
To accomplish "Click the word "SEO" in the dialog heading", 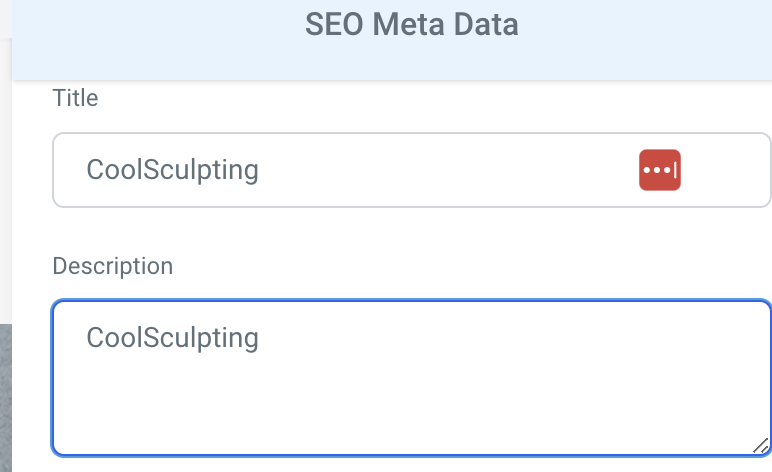I will click(x=334, y=24).
